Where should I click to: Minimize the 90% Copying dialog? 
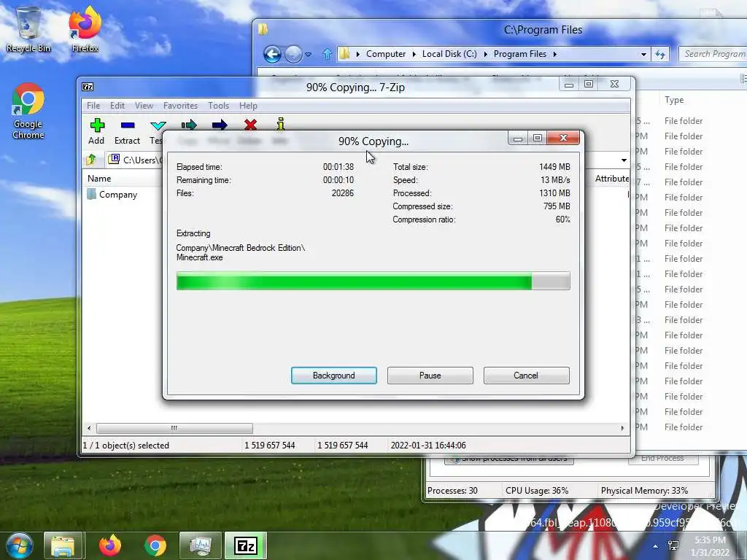coord(518,138)
